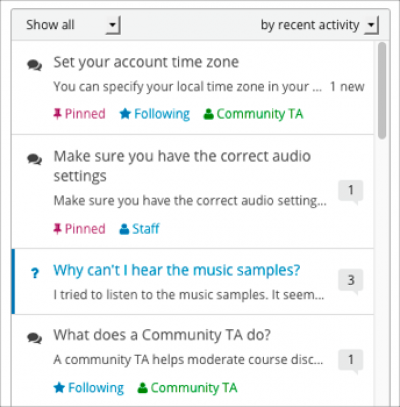Click the arrow button next to Show all
This screenshot has width=400, height=407.
point(113,25)
